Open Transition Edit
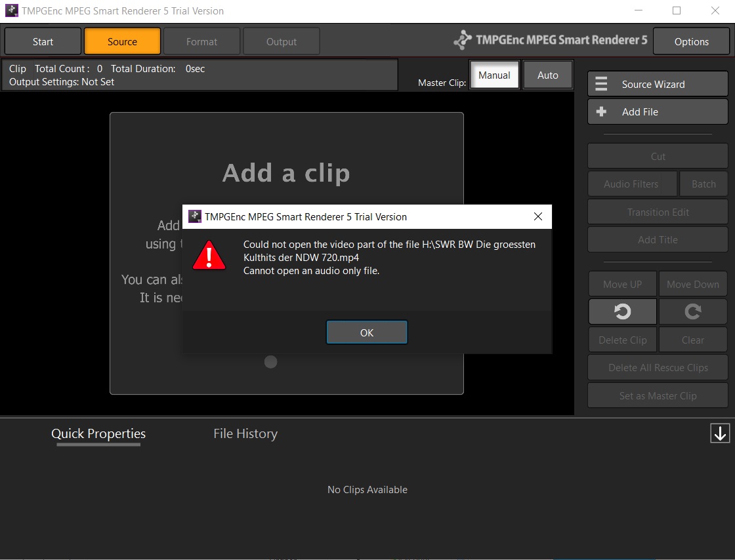This screenshot has width=735, height=560. pos(658,212)
